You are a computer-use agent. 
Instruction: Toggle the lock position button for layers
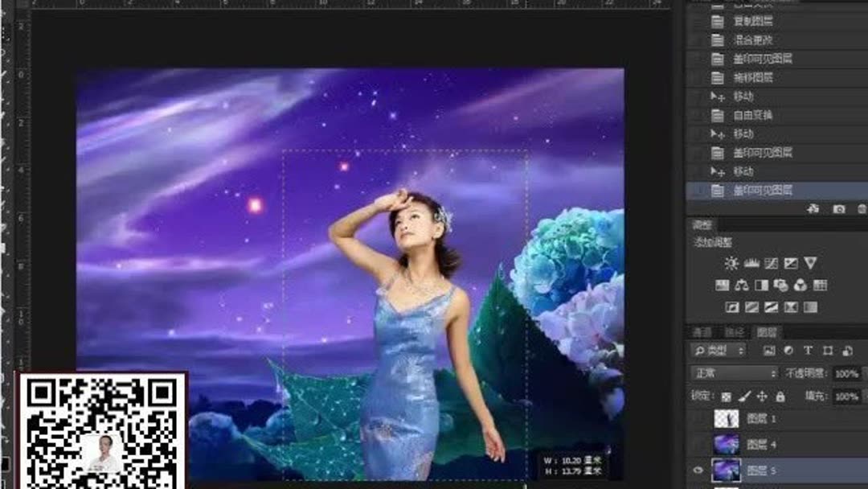[x=762, y=395]
